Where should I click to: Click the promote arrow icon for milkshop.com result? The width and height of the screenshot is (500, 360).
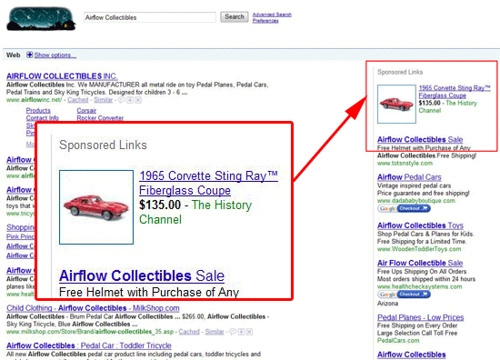(241, 332)
